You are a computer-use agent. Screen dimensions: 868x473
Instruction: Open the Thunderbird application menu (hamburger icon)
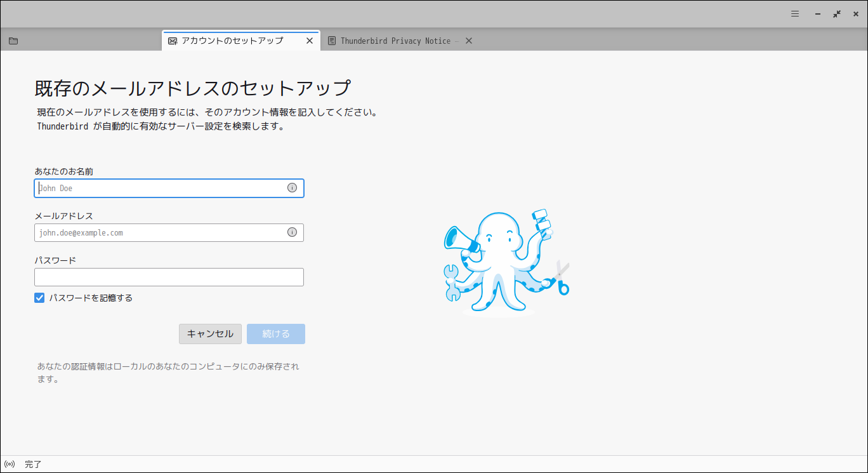(795, 14)
